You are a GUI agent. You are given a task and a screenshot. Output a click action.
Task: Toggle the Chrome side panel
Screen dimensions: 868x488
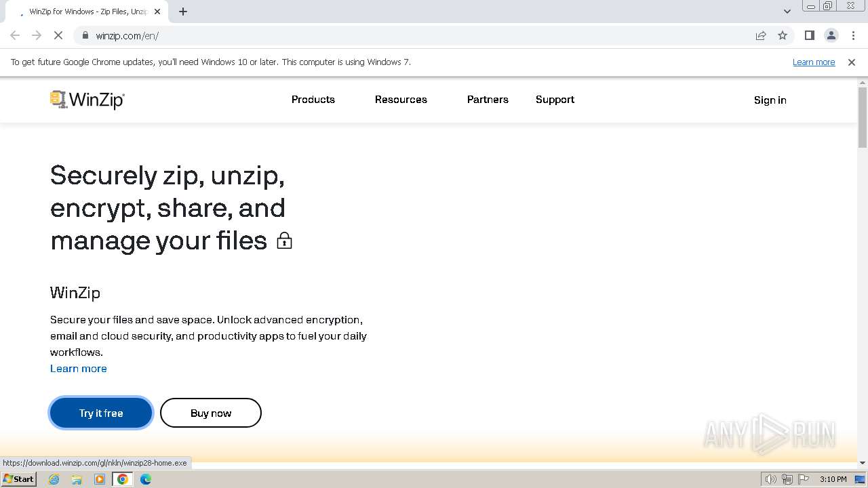point(810,35)
